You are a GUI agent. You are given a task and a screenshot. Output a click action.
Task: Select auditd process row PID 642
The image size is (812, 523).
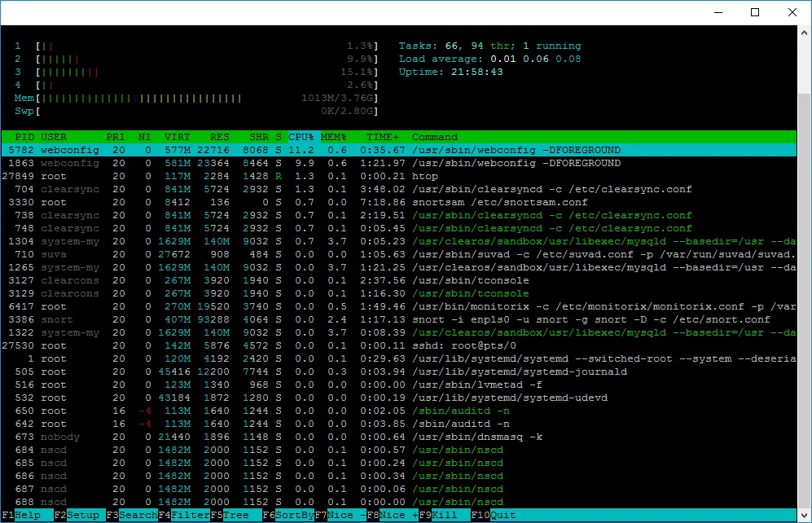[399, 424]
